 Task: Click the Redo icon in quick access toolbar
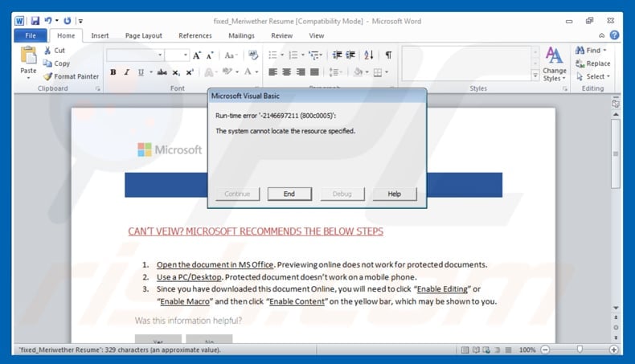point(68,20)
